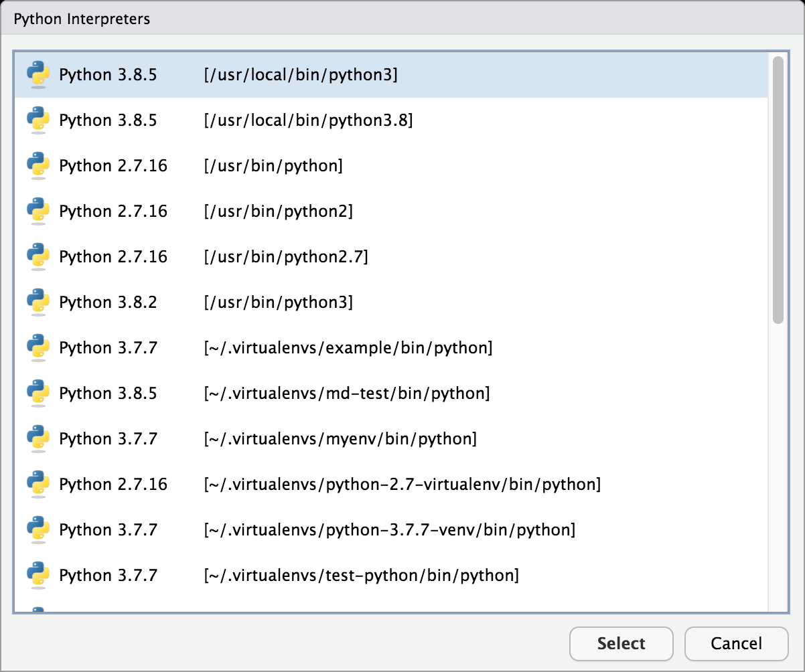Viewport: 805px width, 672px height.
Task: Click the Python icon beside /usr/bin/python2
Action: point(38,211)
